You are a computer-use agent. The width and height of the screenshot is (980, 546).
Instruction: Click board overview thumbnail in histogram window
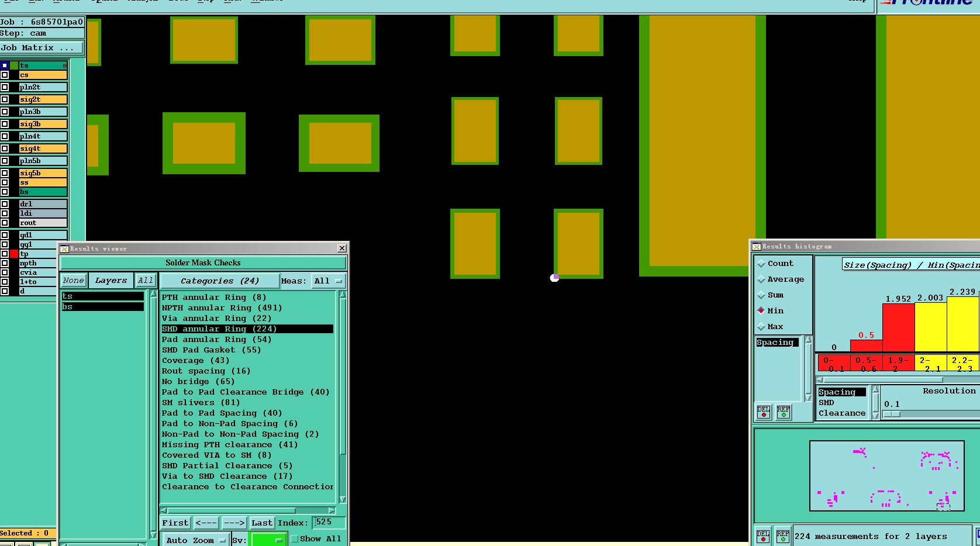click(886, 476)
